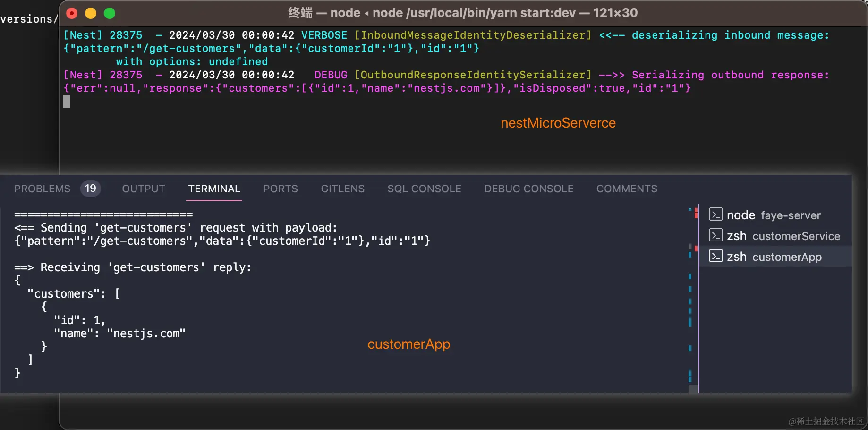Image resolution: width=868 pixels, height=430 pixels.
Task: Click the pattern JSON payload in customerApp terminal
Action: [x=222, y=241]
